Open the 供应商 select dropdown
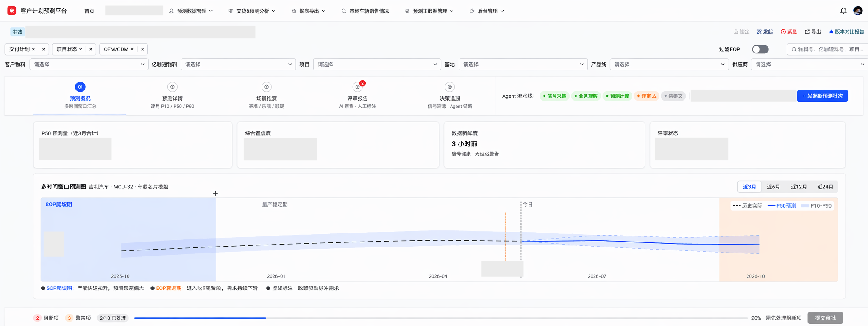Image resolution: width=868 pixels, height=326 pixels. click(810, 65)
